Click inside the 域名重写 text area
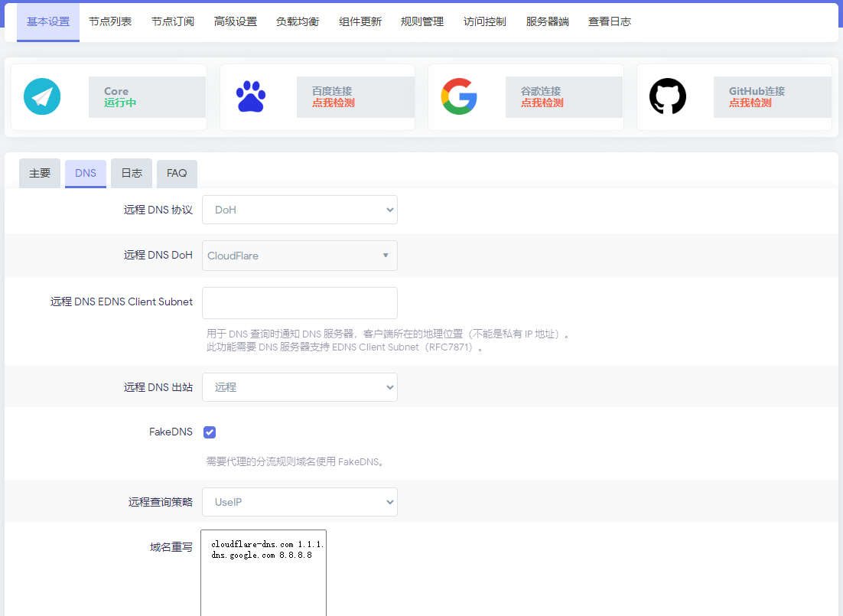 pyautogui.click(x=263, y=573)
